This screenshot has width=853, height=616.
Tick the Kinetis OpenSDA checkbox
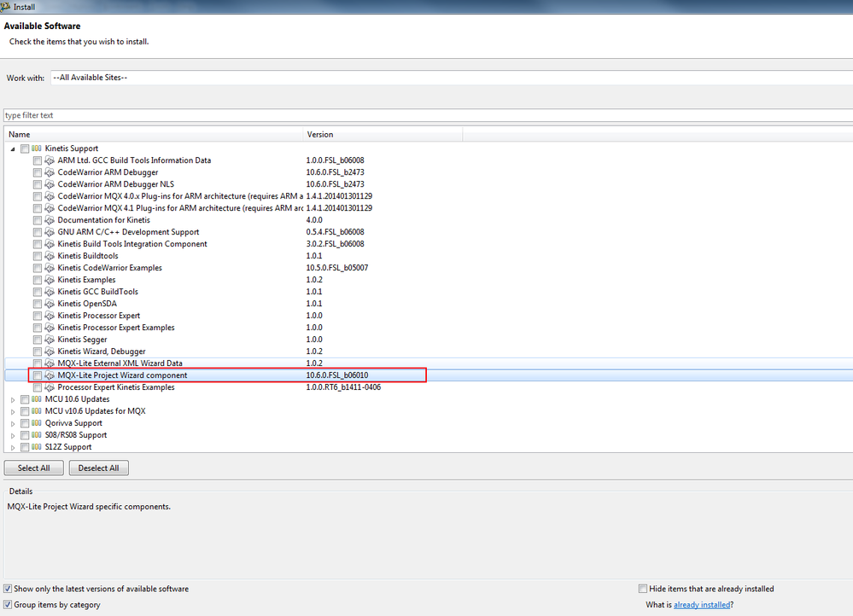click(37, 304)
